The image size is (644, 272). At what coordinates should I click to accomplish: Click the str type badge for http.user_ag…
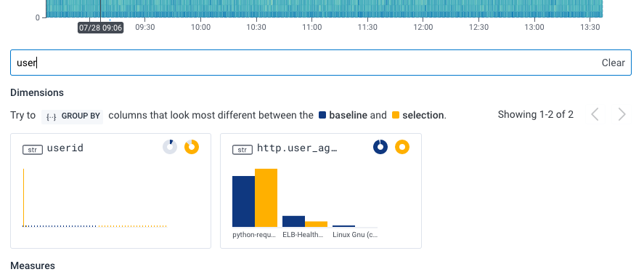pyautogui.click(x=242, y=150)
